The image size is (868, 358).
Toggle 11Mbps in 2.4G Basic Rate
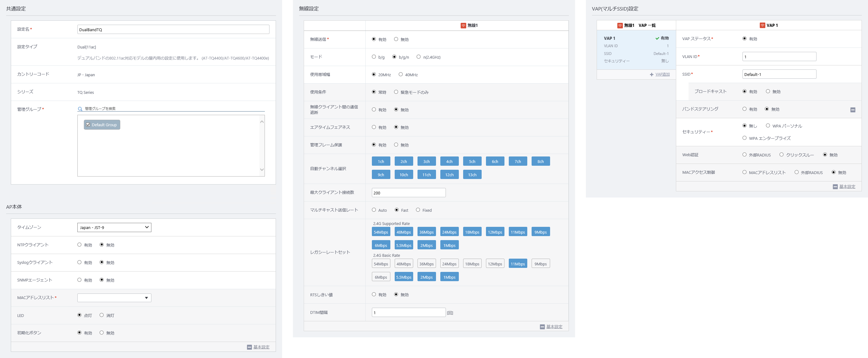[518, 264]
